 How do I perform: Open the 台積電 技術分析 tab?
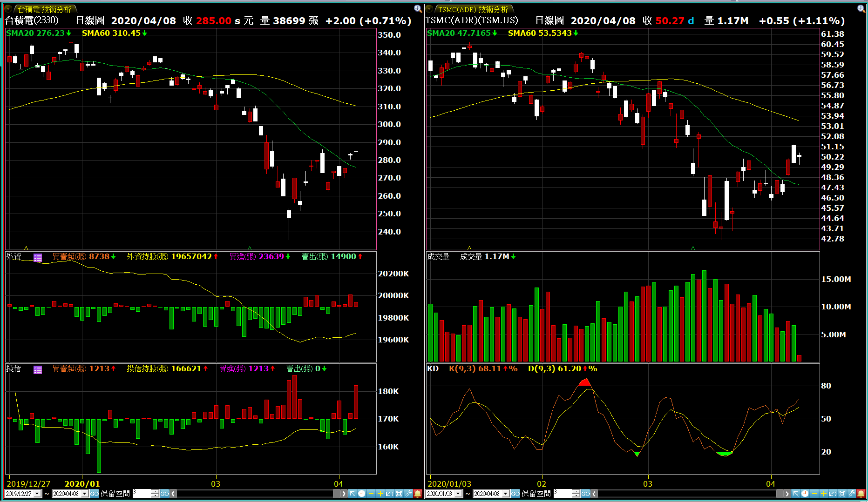click(44, 9)
